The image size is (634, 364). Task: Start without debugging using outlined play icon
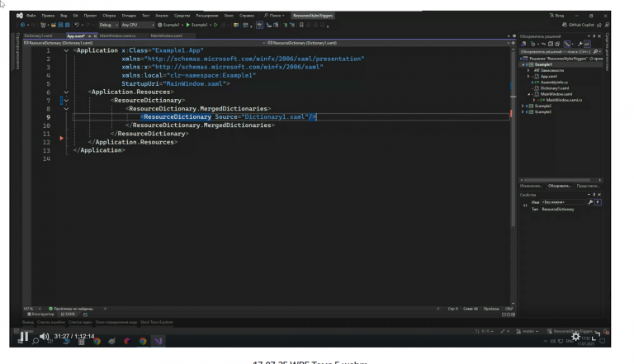(x=215, y=25)
